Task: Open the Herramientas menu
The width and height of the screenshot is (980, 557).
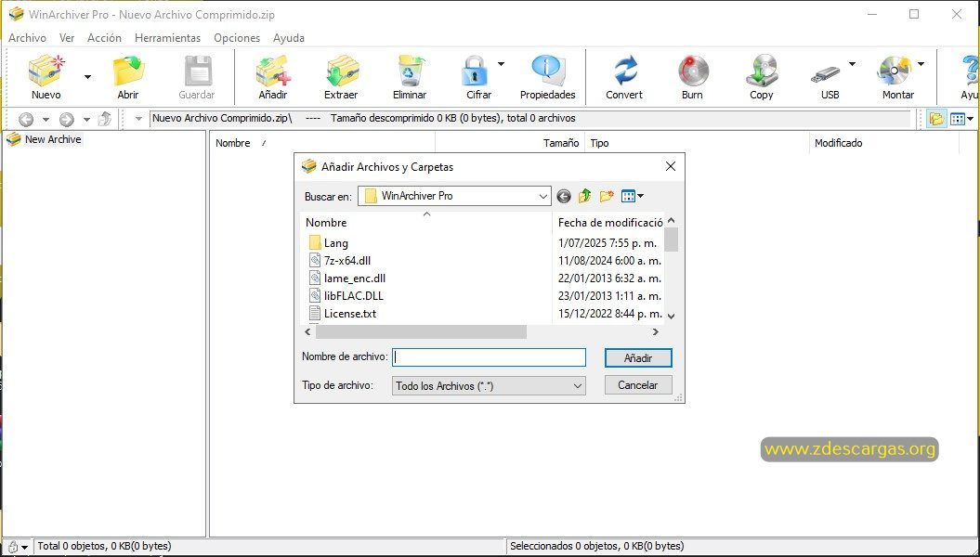Action: pos(167,38)
